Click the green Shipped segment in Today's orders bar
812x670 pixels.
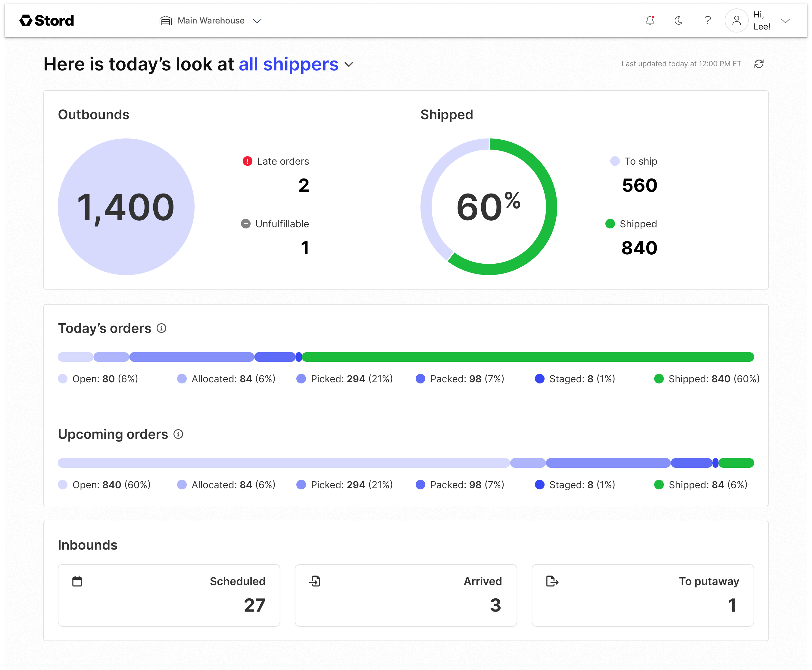click(x=527, y=357)
